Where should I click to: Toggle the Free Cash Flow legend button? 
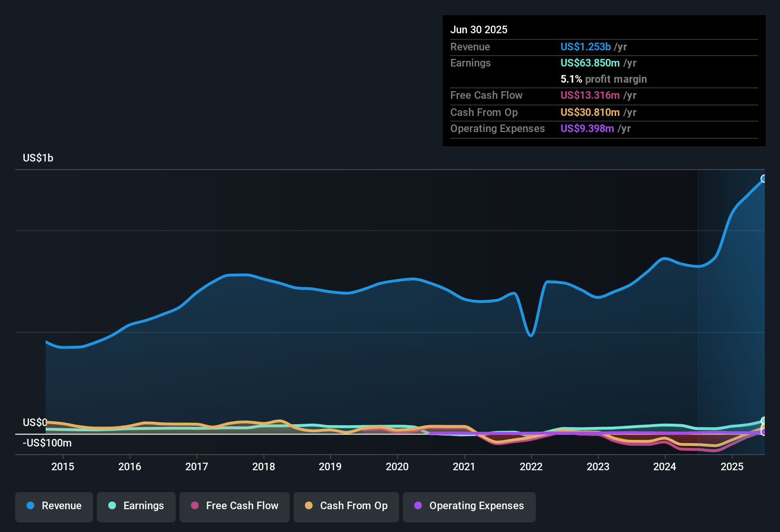(x=235, y=507)
